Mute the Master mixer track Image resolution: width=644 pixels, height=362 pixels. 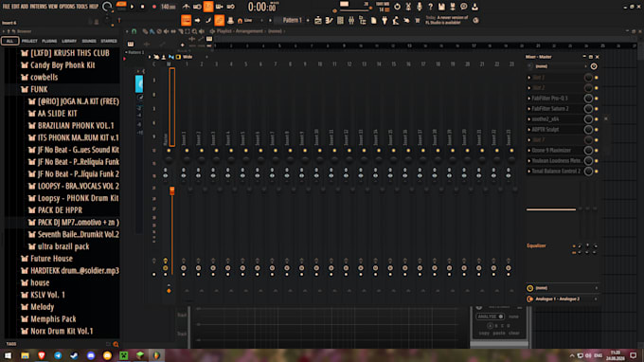[x=169, y=151]
